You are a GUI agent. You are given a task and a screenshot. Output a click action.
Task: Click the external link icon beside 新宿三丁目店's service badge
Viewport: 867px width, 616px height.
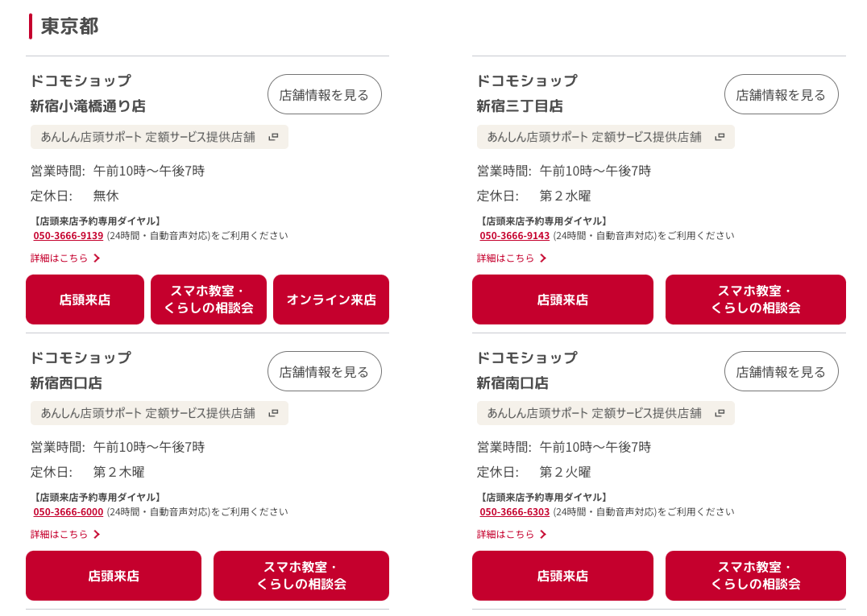click(720, 137)
